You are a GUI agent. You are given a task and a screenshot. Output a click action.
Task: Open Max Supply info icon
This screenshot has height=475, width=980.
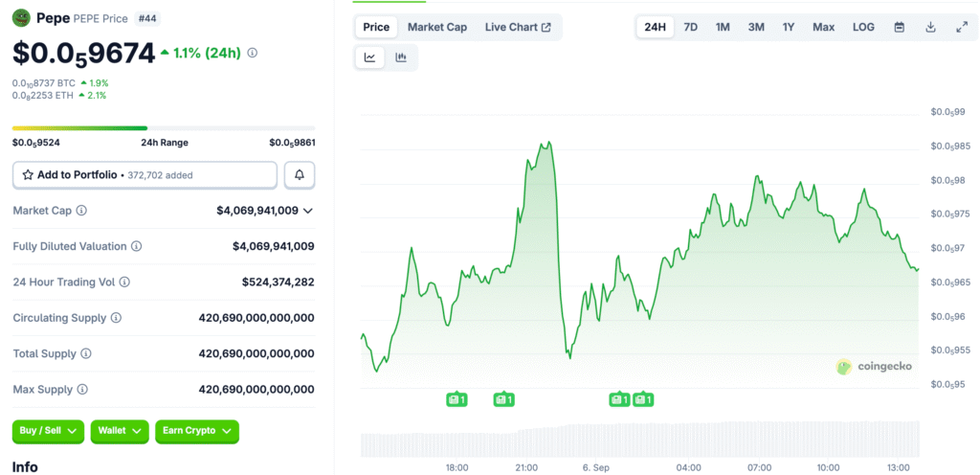coord(82,390)
